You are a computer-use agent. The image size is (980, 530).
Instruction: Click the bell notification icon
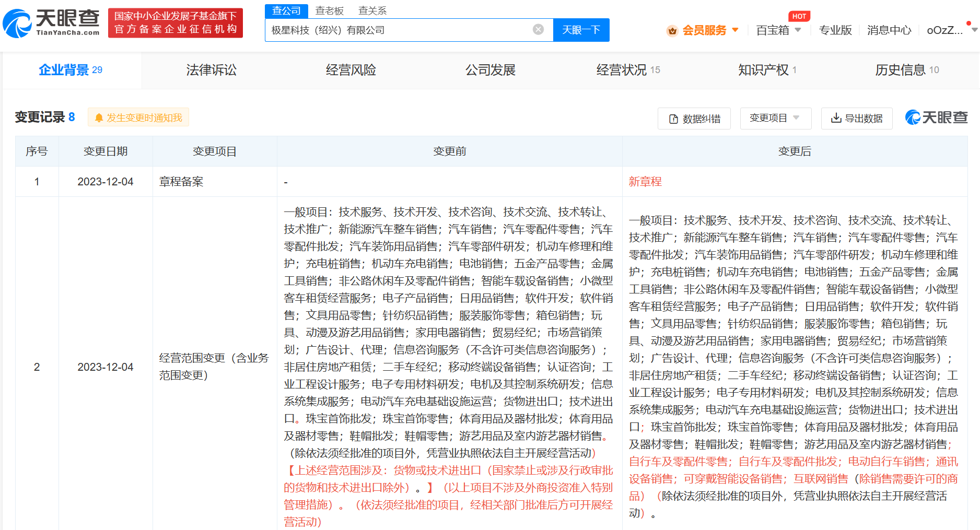point(99,118)
